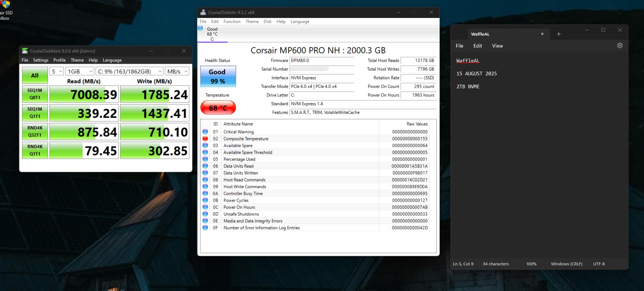Select drive C: health orb in disk bar
This screenshot has height=291, width=644.
200,28
